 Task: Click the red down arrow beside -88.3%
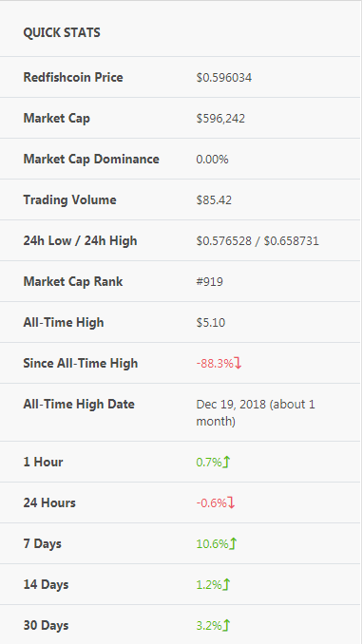(238, 364)
